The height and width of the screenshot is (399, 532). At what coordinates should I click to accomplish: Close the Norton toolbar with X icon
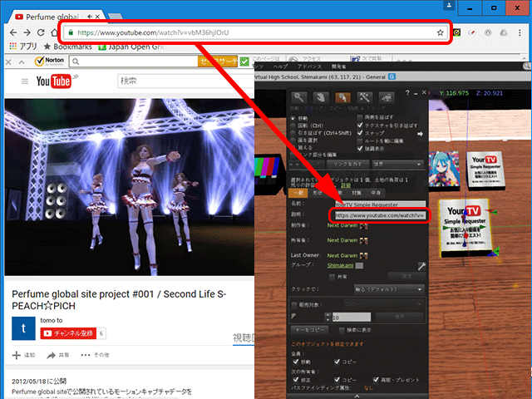coord(9,62)
